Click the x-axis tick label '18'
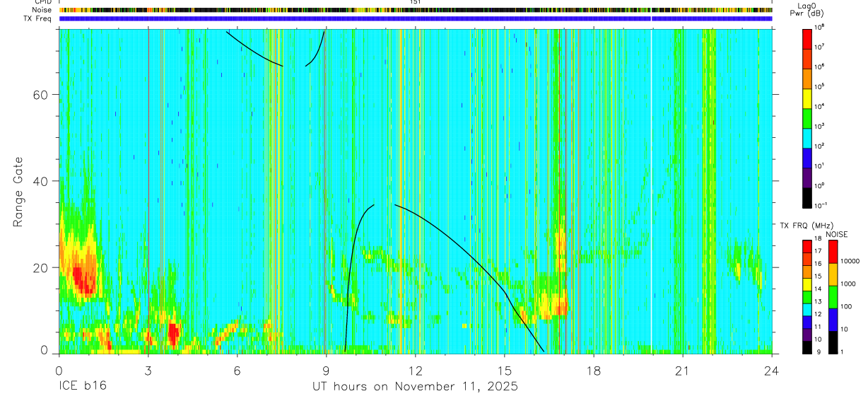868x401 pixels. [594, 370]
